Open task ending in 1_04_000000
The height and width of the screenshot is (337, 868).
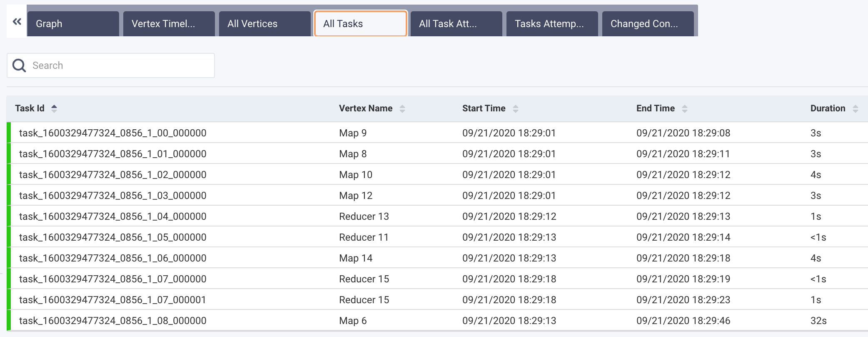(113, 216)
